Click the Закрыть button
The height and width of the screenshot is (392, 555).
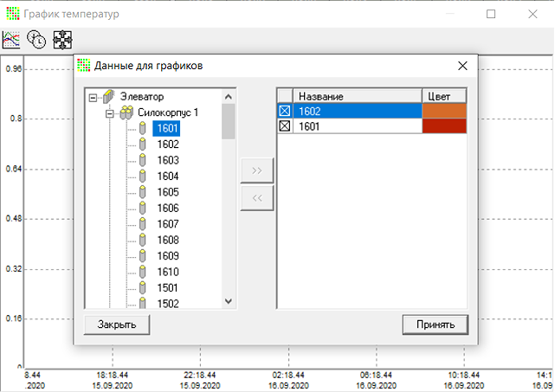point(117,325)
